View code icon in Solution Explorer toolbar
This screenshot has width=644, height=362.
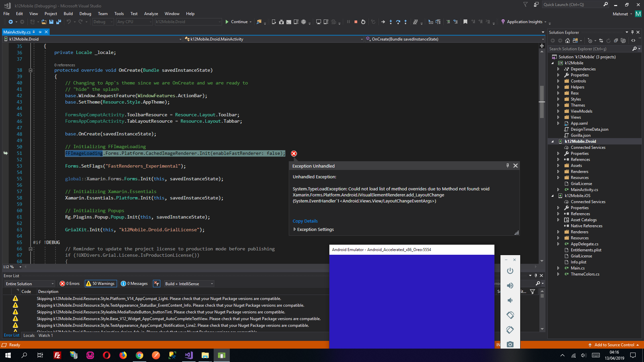pyautogui.click(x=633, y=41)
